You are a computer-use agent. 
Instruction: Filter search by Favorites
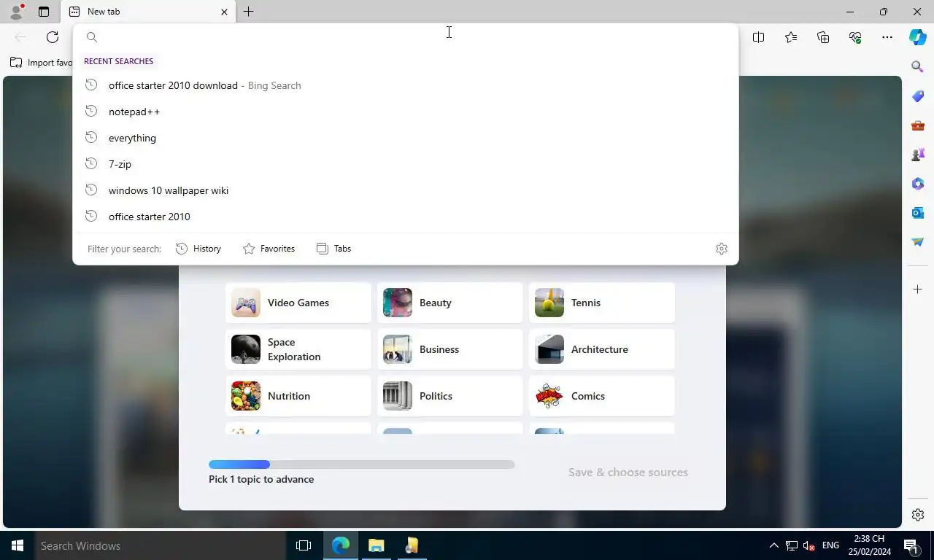pos(269,249)
